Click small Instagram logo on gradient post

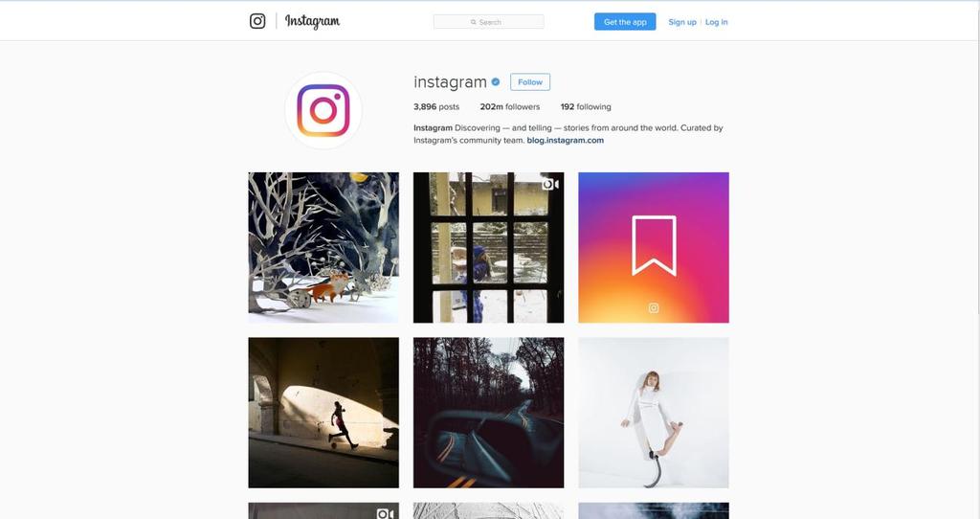(654, 307)
